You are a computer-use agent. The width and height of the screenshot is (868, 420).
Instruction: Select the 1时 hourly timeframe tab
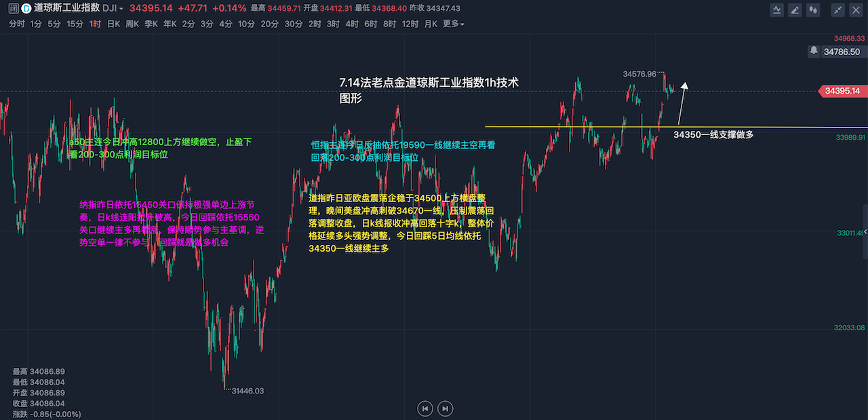click(x=95, y=24)
